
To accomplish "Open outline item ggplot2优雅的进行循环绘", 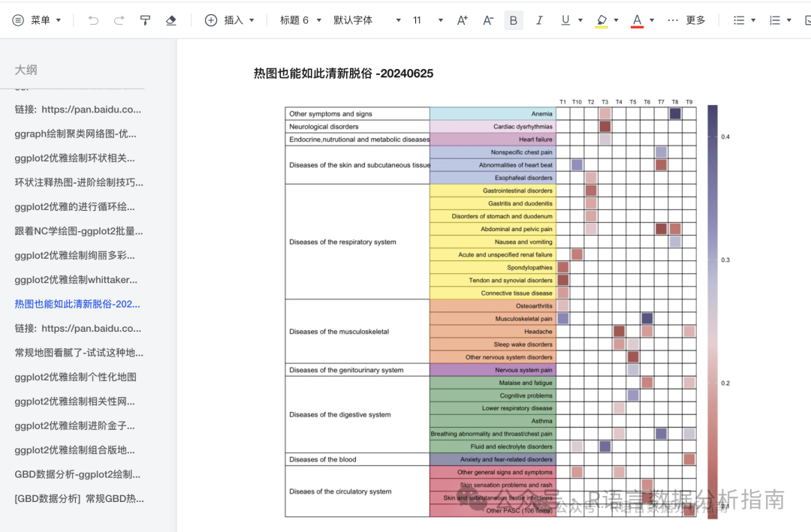I will [75, 207].
